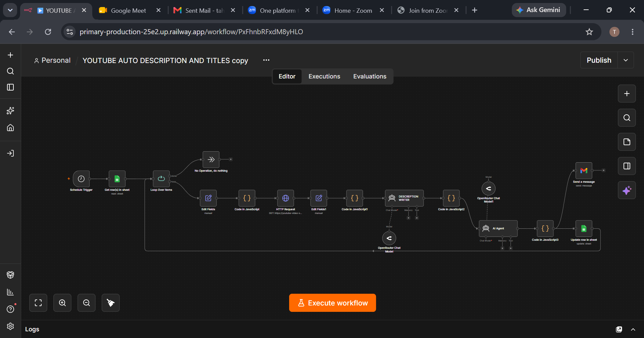Open the Update row in sheet node
The height and width of the screenshot is (338, 644).
pyautogui.click(x=584, y=229)
